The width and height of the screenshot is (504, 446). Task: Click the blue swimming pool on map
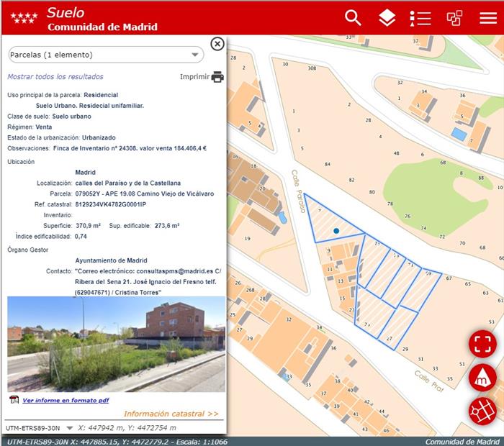click(458, 134)
